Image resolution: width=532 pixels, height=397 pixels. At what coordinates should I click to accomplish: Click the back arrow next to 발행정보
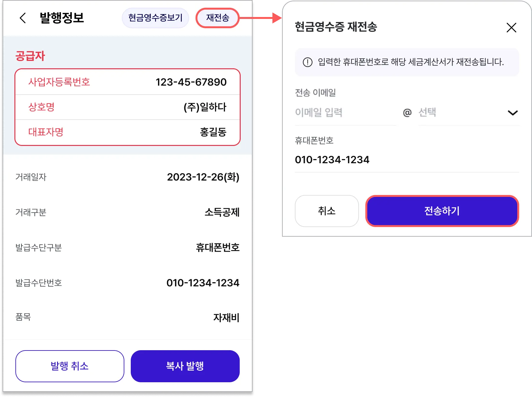[x=22, y=18]
